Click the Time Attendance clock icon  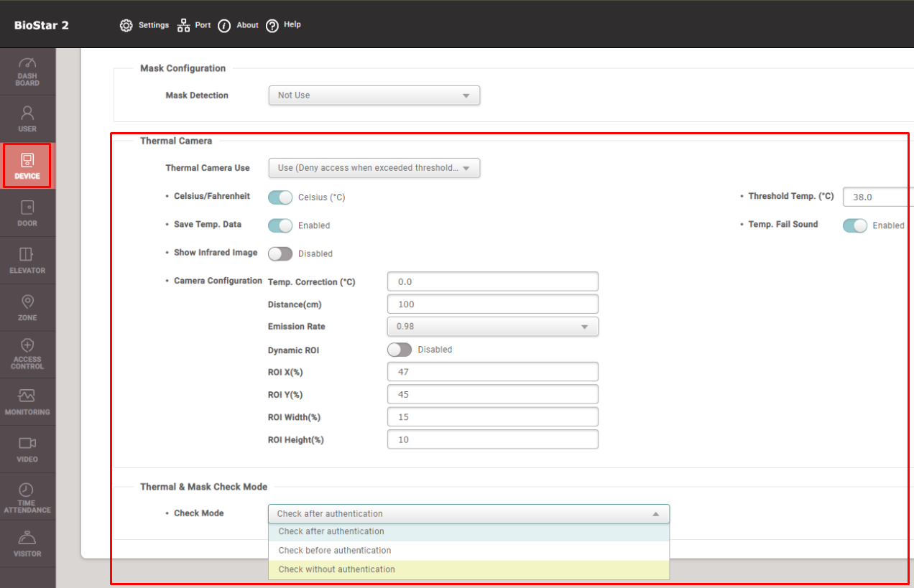pyautogui.click(x=27, y=489)
